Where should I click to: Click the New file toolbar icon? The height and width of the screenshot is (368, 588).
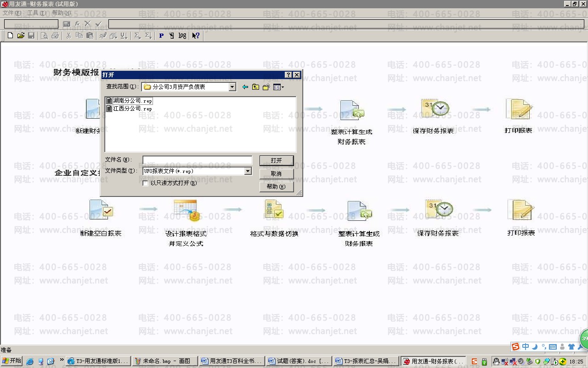10,35
